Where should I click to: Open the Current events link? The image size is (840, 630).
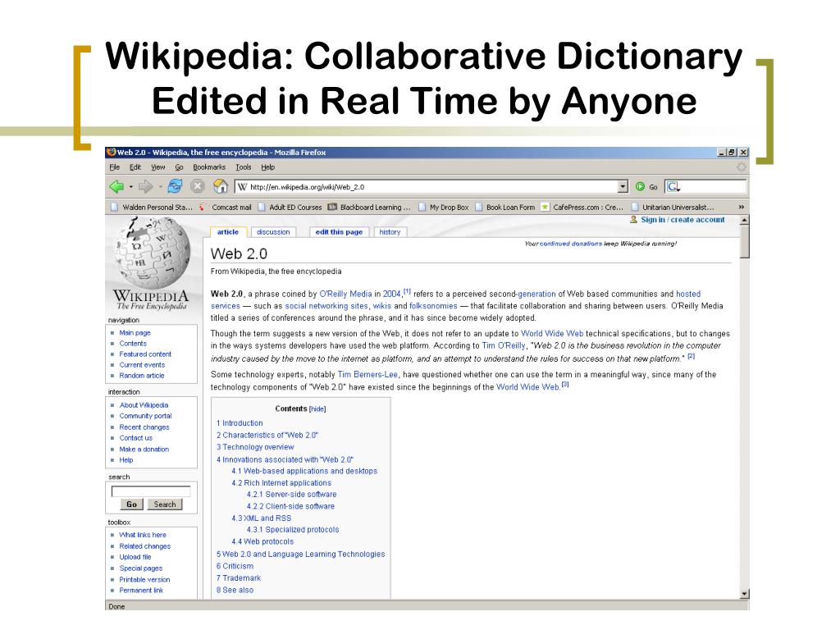[142, 365]
